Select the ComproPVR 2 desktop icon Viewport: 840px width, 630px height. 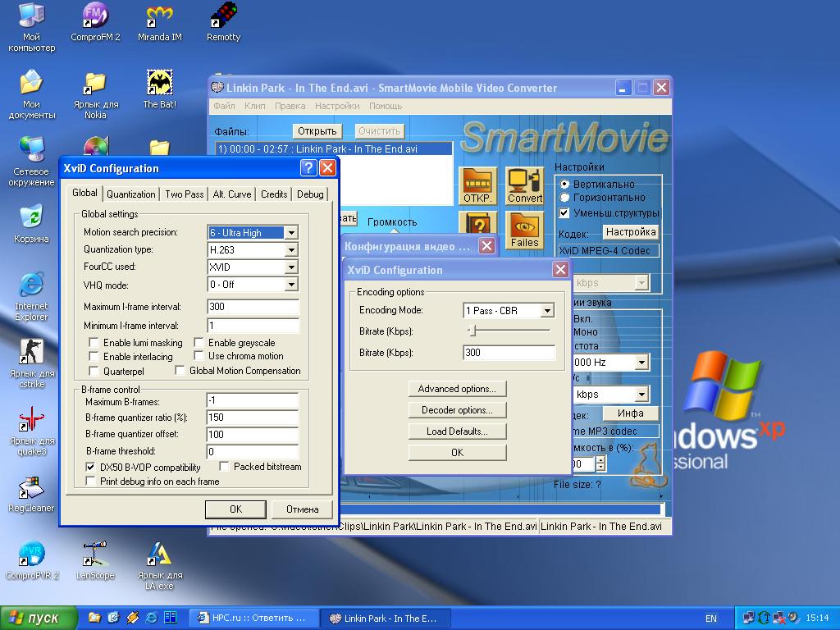pyautogui.click(x=31, y=560)
